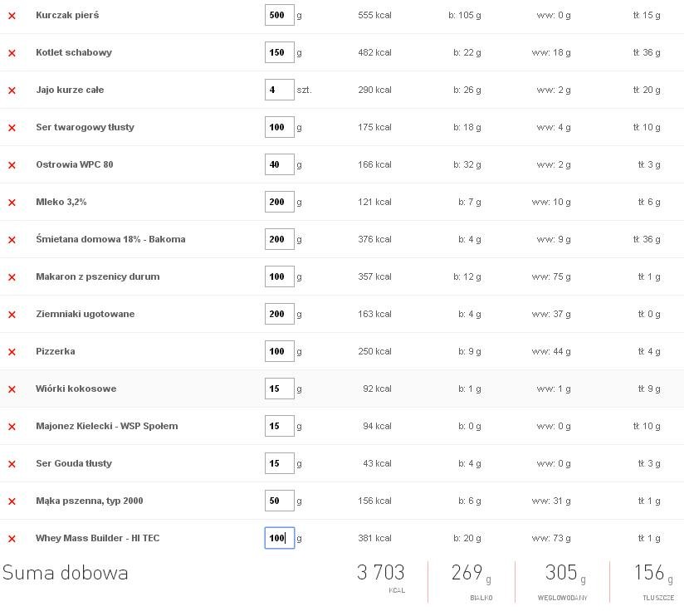Viewport: 694px width, 616px height.
Task: Remove Majonez Kielecki - WSP Społem
Action: coord(12,427)
